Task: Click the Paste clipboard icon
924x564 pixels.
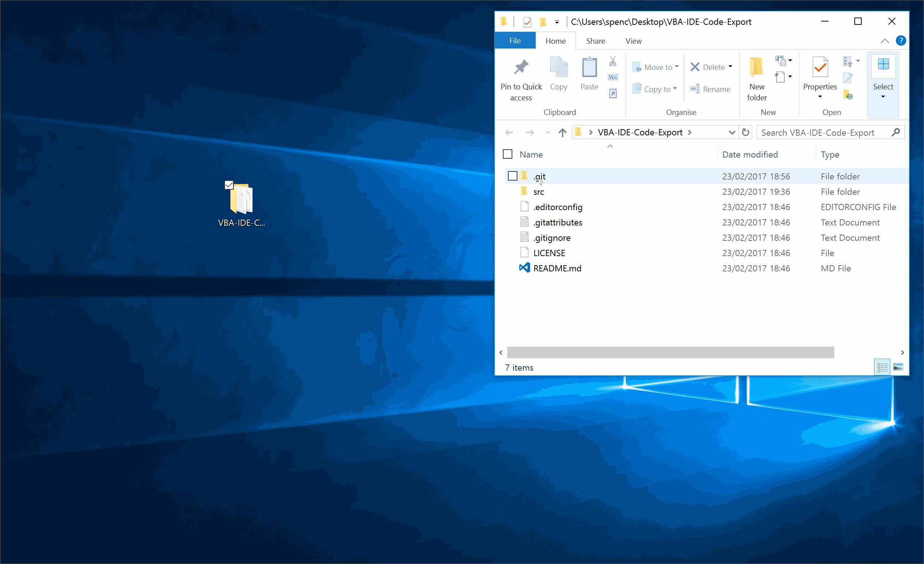Action: coord(589,68)
